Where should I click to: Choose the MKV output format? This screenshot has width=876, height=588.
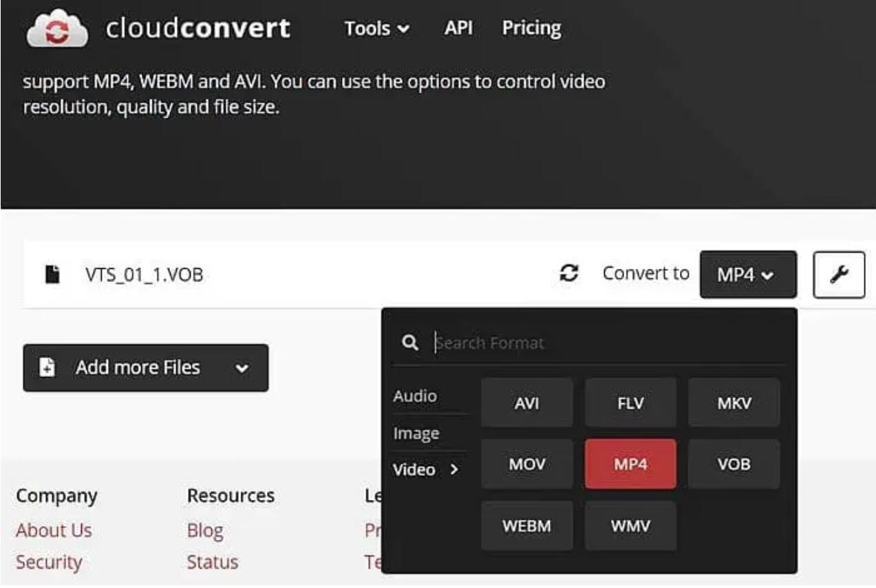[x=734, y=403]
